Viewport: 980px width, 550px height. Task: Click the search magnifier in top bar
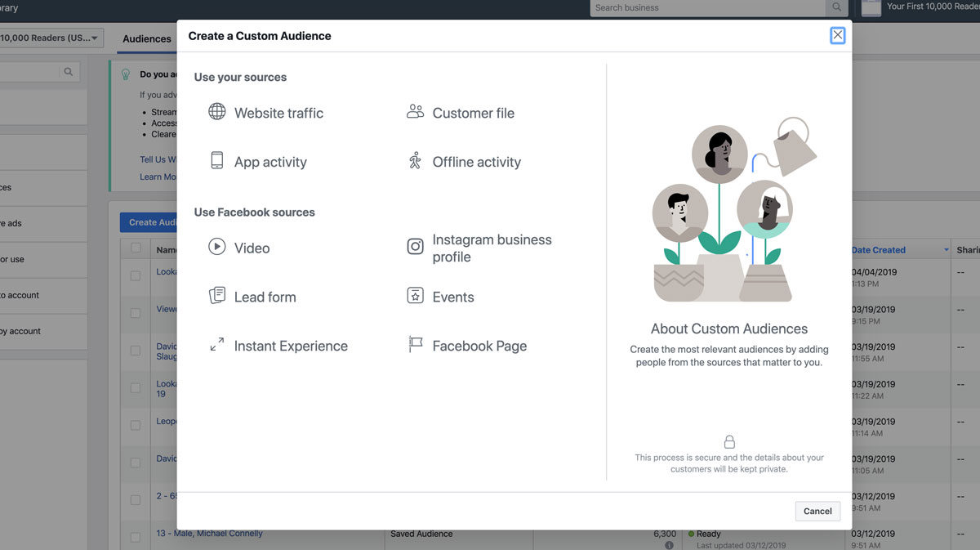tap(836, 7)
